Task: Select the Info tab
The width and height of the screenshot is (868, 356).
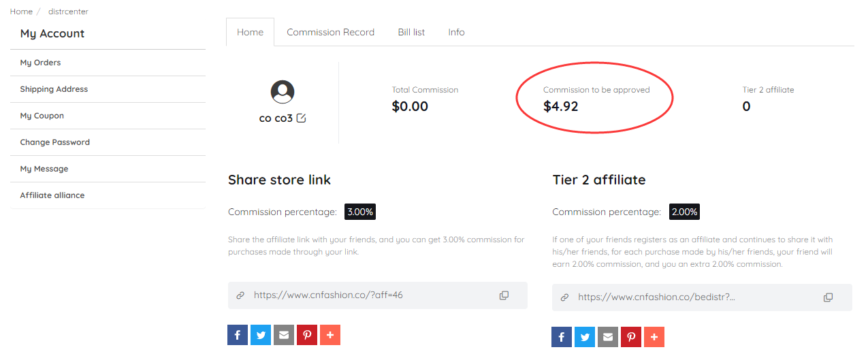Action: pyautogui.click(x=456, y=32)
